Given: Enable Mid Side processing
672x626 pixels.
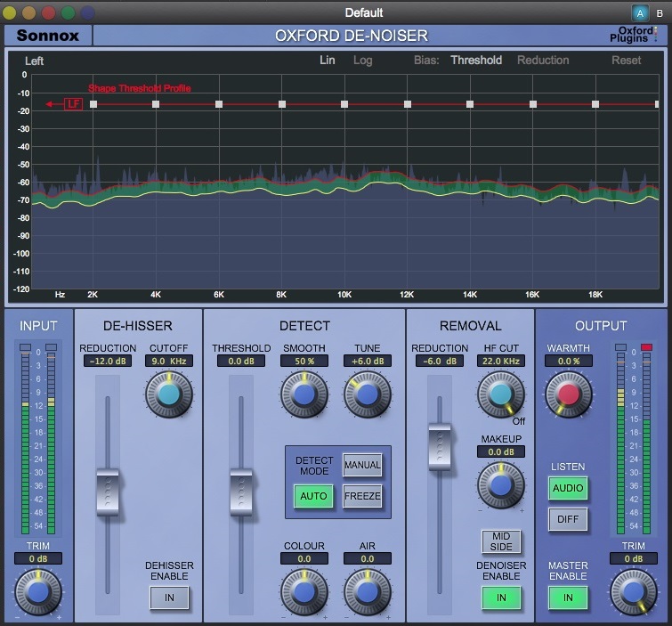Looking at the screenshot, I should pyautogui.click(x=501, y=541).
